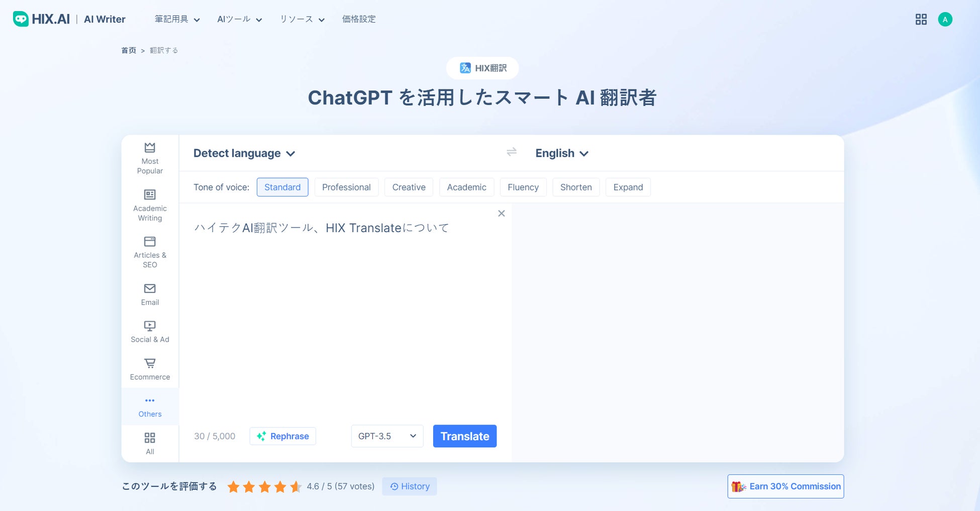Open the Academic Writing sidebar category

coord(150,205)
